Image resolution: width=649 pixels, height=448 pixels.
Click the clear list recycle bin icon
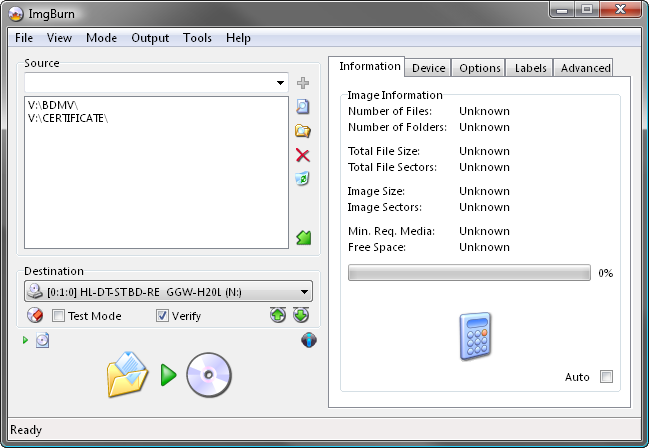point(303,178)
